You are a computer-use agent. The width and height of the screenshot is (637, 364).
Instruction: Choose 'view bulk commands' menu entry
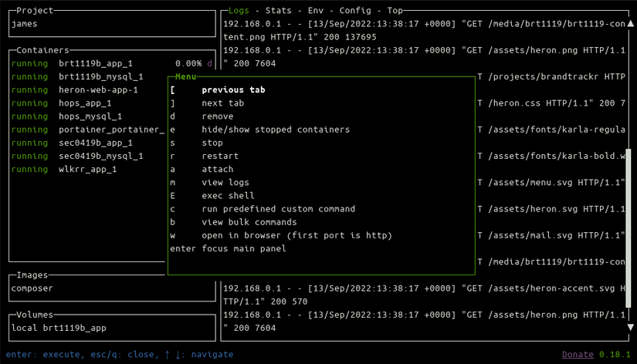(321, 222)
